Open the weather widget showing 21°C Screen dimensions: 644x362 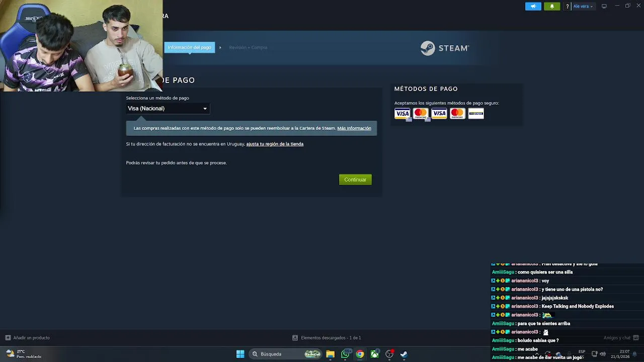24,354
